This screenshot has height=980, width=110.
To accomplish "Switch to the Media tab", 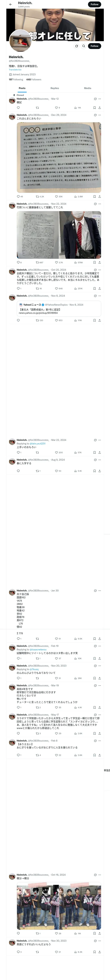I will point(87,88).
